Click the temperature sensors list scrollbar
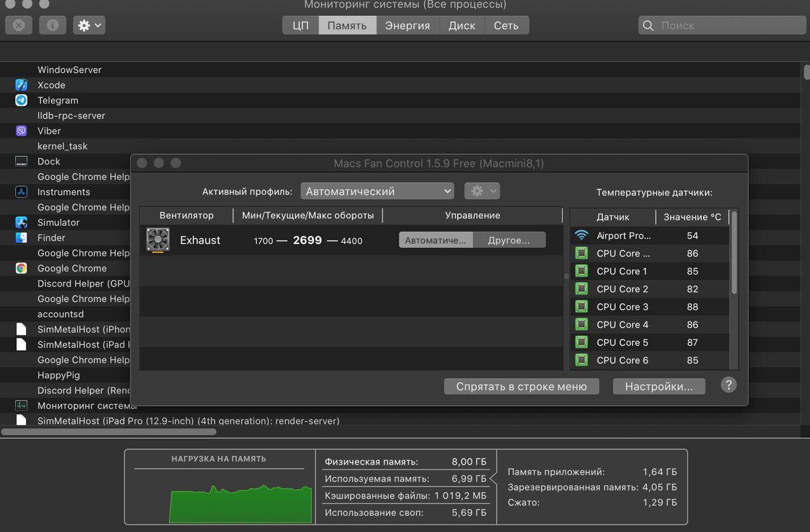Screen dimensions: 810x532 pos(734,253)
